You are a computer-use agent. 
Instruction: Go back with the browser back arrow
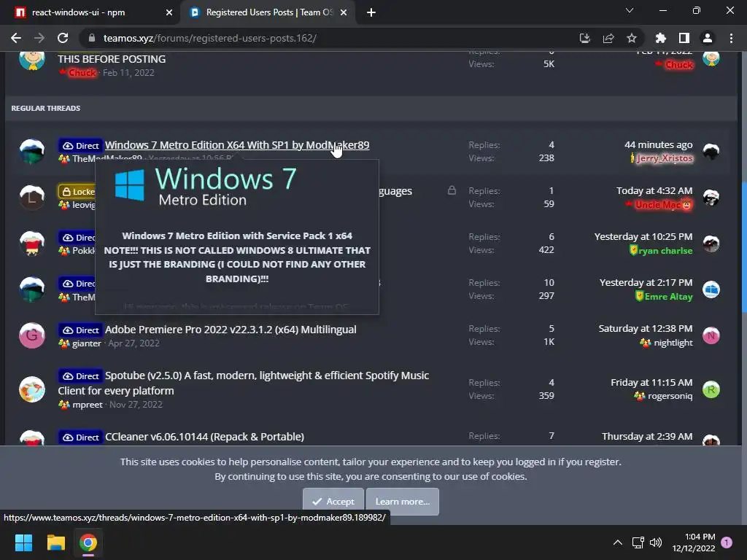pyautogui.click(x=16, y=38)
